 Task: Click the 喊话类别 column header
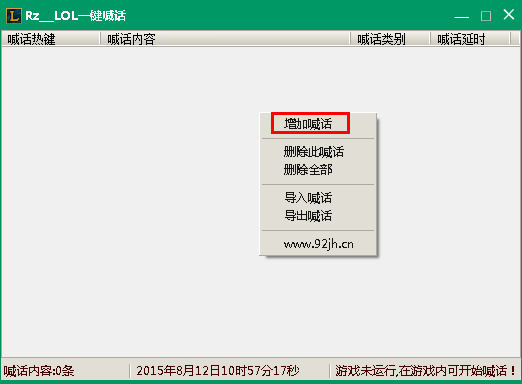point(390,39)
